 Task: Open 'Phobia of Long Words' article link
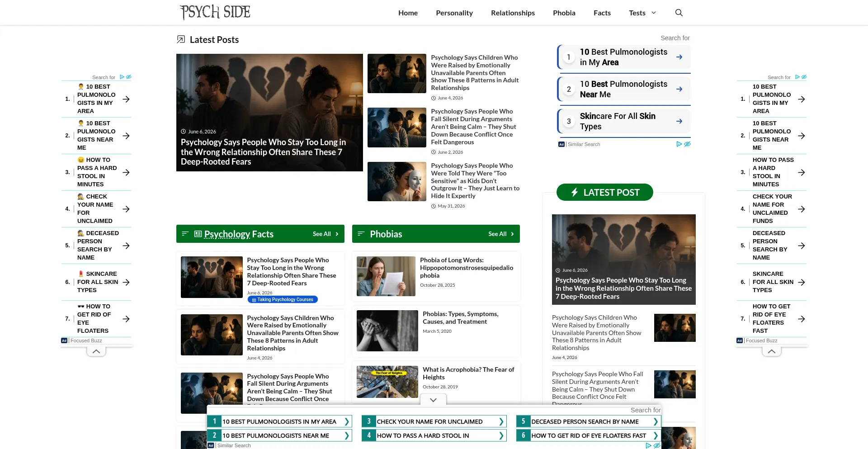467,268
